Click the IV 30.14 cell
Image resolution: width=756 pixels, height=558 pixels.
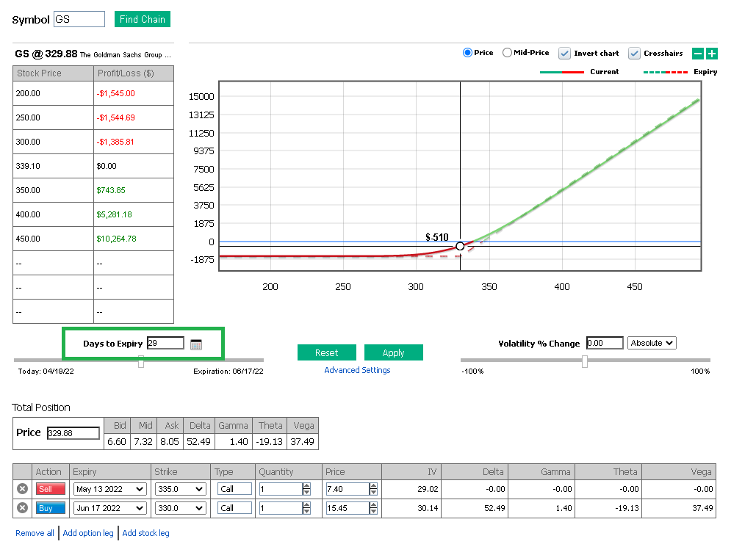coord(411,508)
